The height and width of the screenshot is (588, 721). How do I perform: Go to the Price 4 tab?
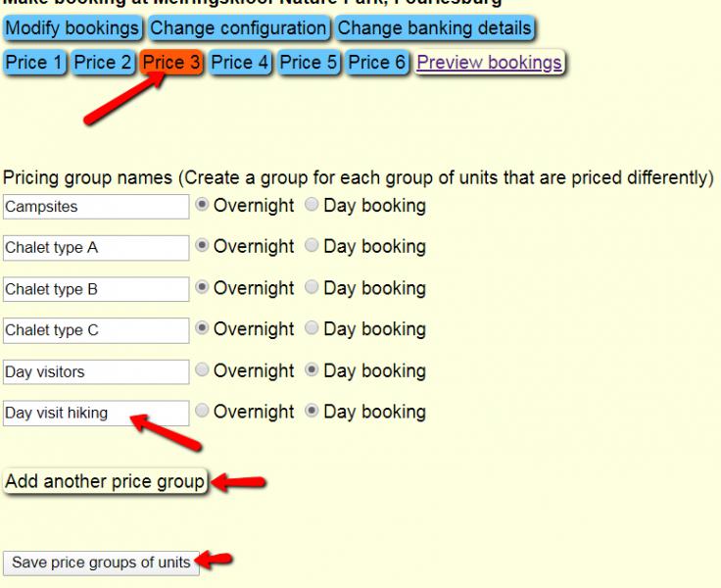coord(240,63)
